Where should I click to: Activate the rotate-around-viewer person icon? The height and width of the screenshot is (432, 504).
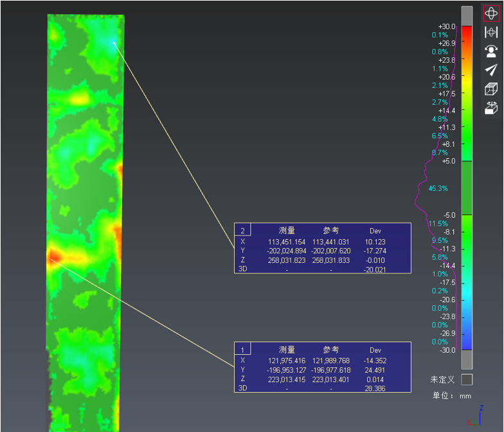tap(491, 51)
